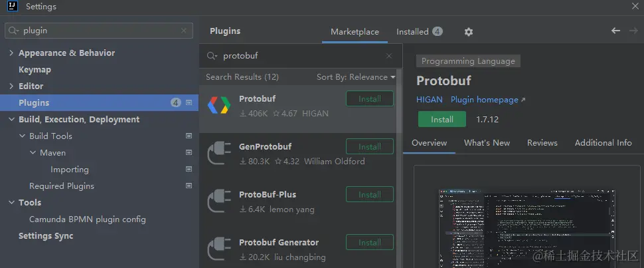The image size is (644, 268).
Task: Click the project-level icon beside Importing
Action: pyautogui.click(x=189, y=169)
